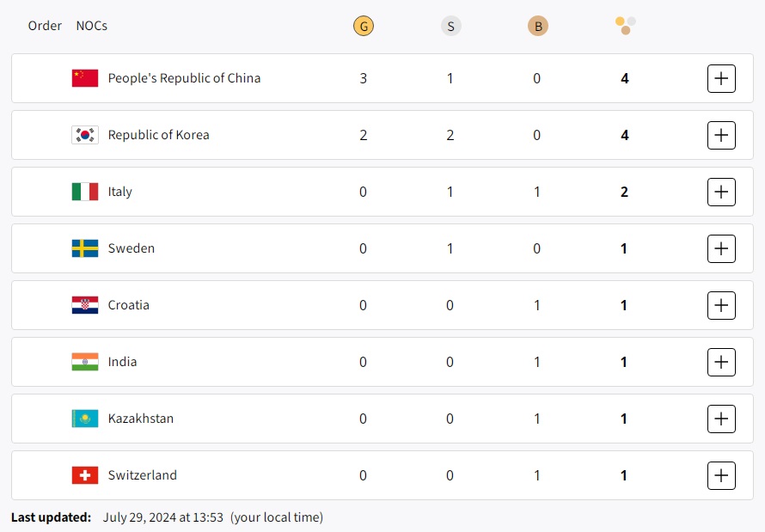
Task: Click the bronze medal column icon
Action: click(538, 26)
